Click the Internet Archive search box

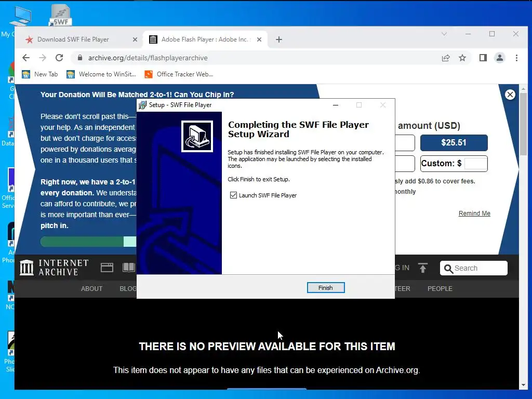coord(474,268)
